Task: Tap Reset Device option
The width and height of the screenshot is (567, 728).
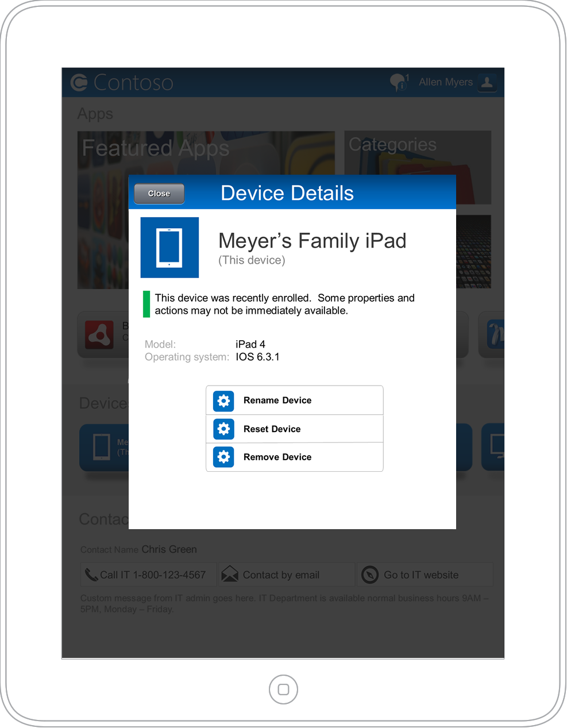Action: pyautogui.click(x=294, y=429)
